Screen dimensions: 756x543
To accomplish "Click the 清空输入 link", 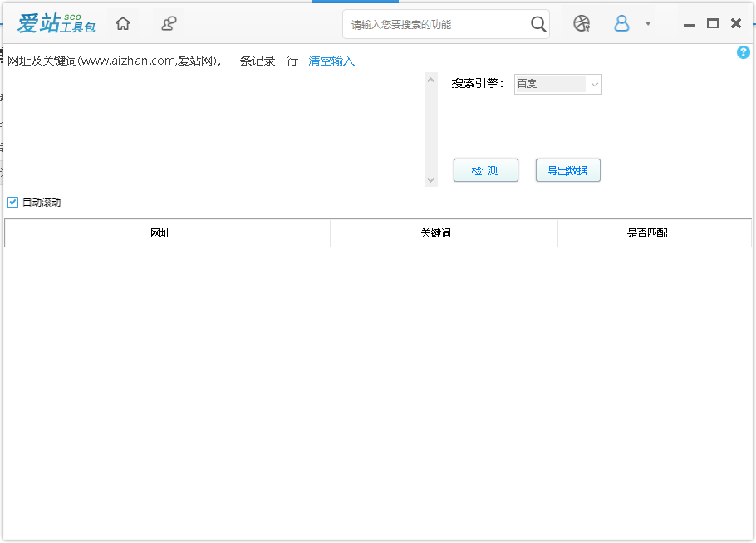I will pyautogui.click(x=331, y=61).
